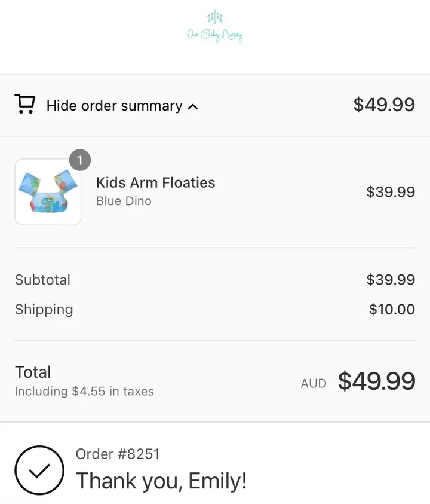Collapse order summary using the chevron arrow
This screenshot has height=504, width=430.
tap(192, 107)
